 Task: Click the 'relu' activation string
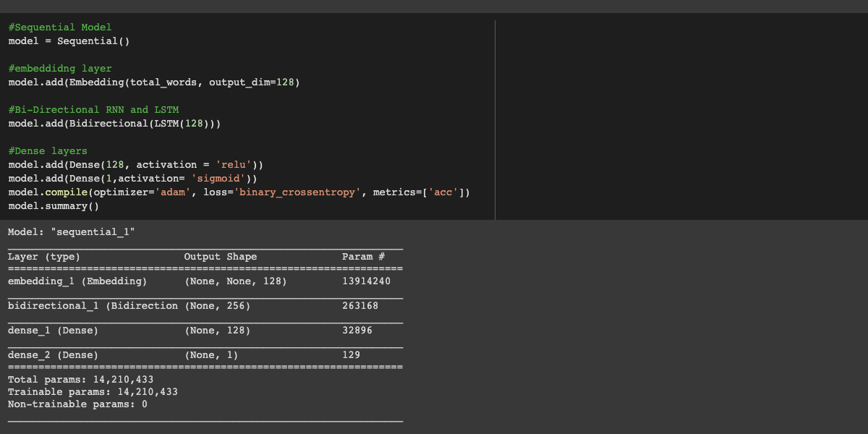(234, 165)
